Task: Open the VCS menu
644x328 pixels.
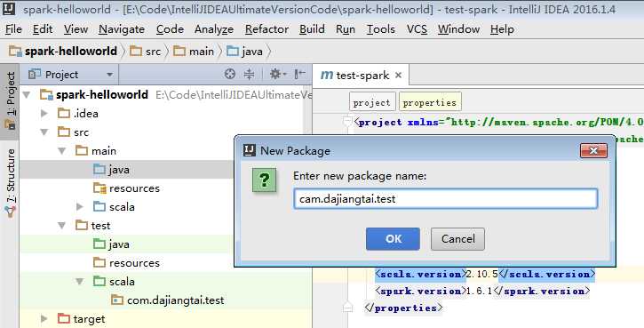Action: pos(417,29)
